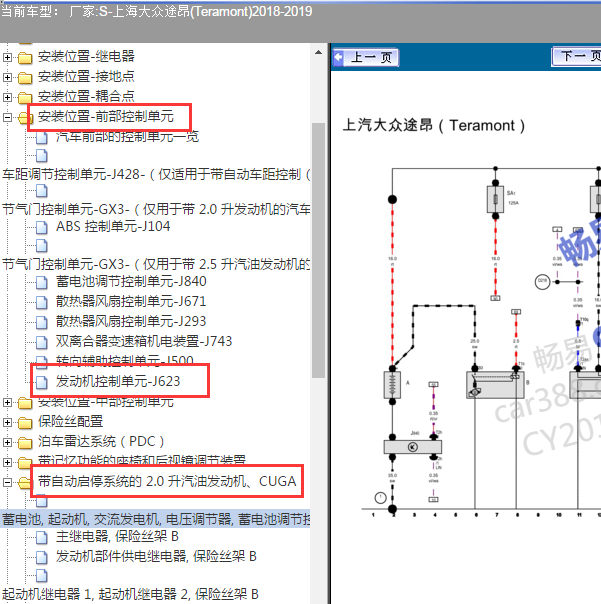
Task: Expand the 安装位置-中部控制单元 folder
Action: [x=7, y=403]
